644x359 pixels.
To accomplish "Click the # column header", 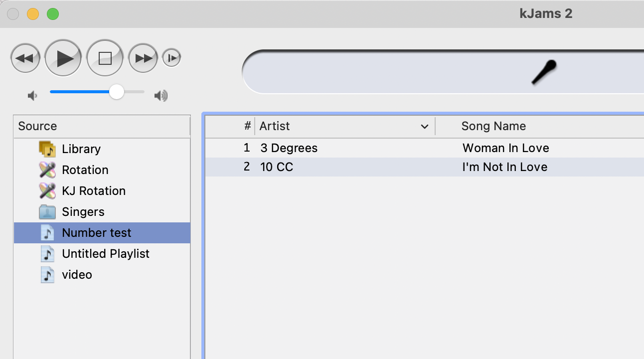I will (247, 126).
